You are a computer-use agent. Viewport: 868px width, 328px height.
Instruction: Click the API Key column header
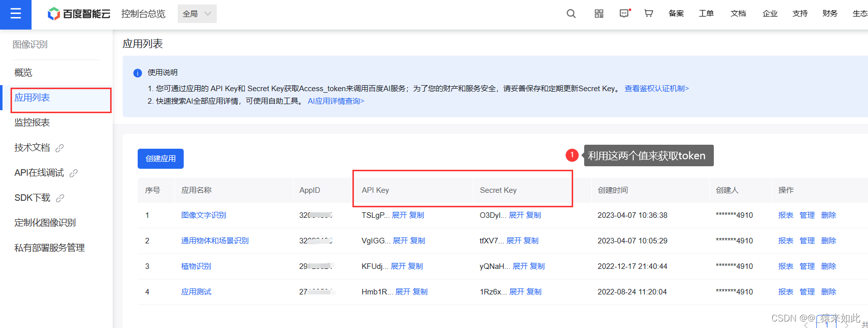375,190
